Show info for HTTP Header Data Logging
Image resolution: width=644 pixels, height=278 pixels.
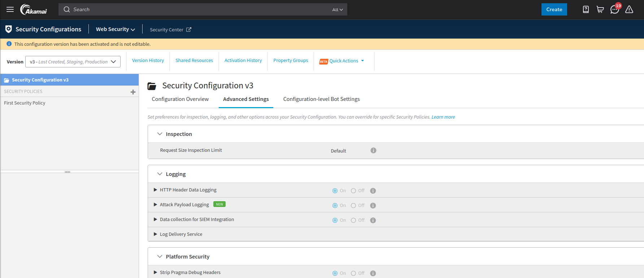click(373, 191)
